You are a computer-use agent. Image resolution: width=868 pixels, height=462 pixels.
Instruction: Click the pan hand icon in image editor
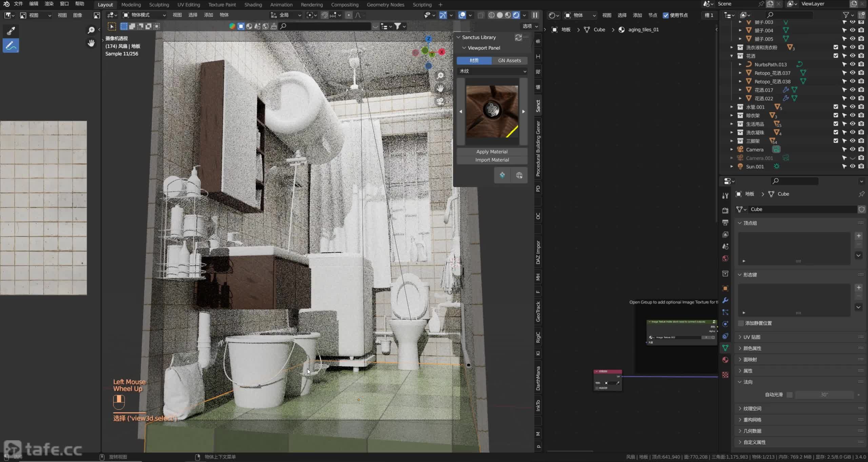(91, 43)
